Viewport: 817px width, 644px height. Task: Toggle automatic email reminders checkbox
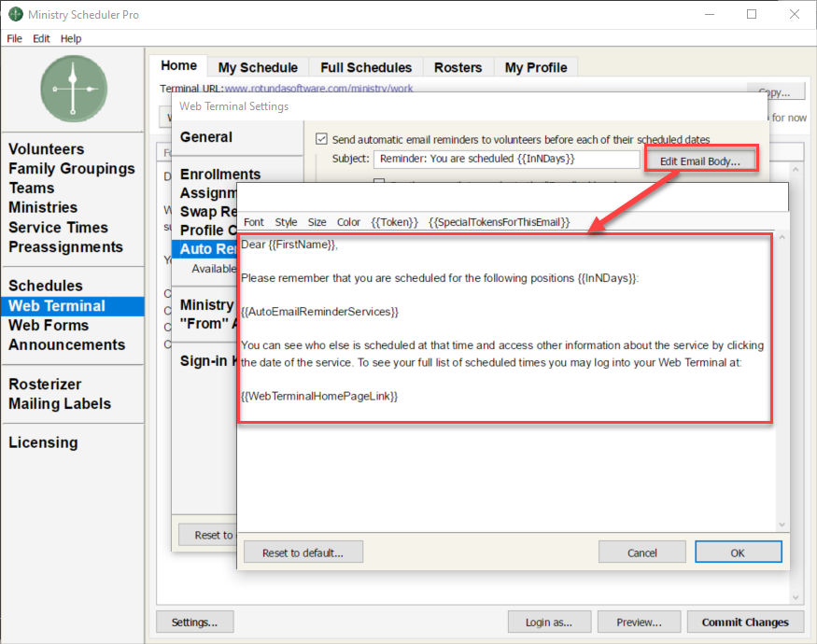(x=321, y=139)
